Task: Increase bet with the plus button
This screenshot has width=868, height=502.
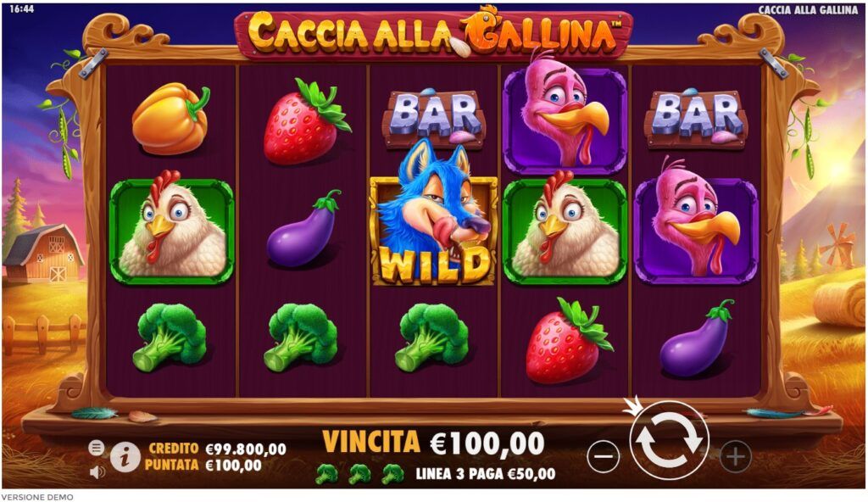Action: 735,456
